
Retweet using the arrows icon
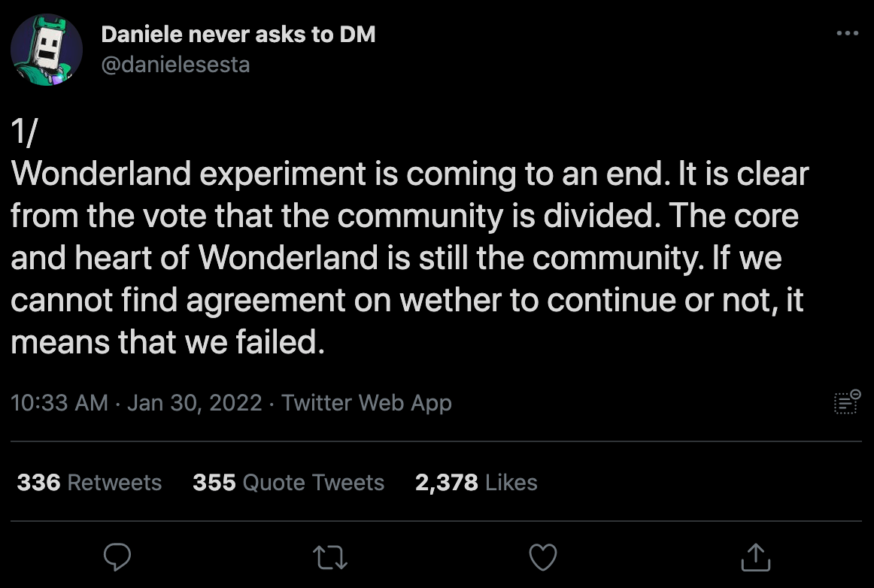click(x=330, y=556)
